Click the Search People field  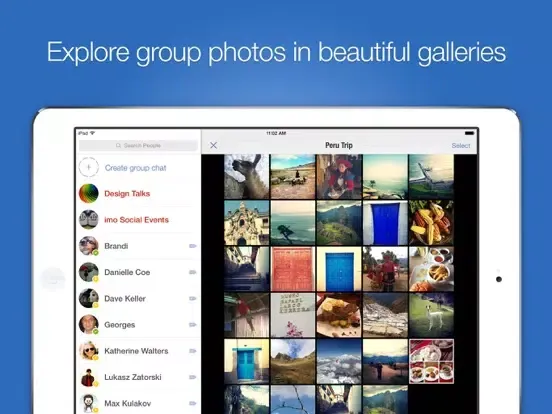(x=138, y=145)
